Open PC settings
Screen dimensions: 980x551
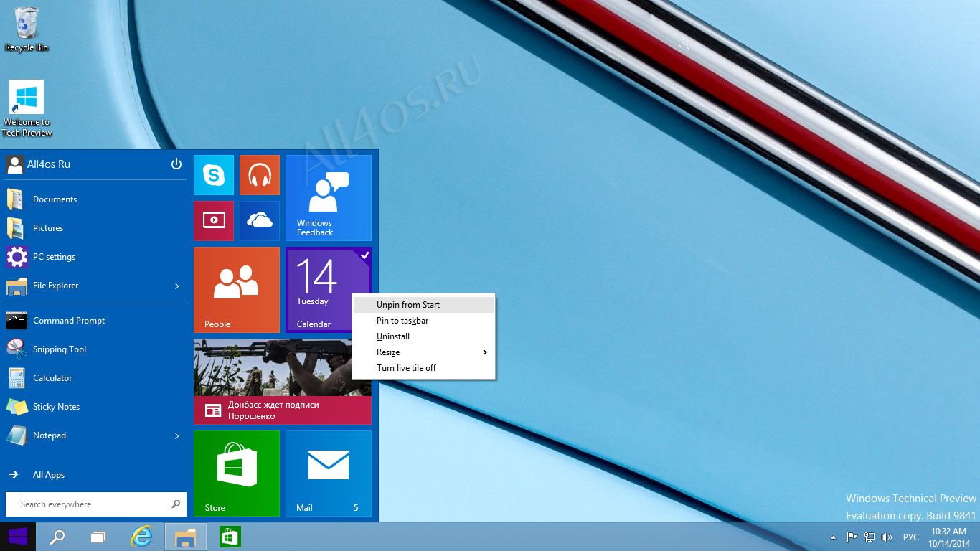click(96, 257)
